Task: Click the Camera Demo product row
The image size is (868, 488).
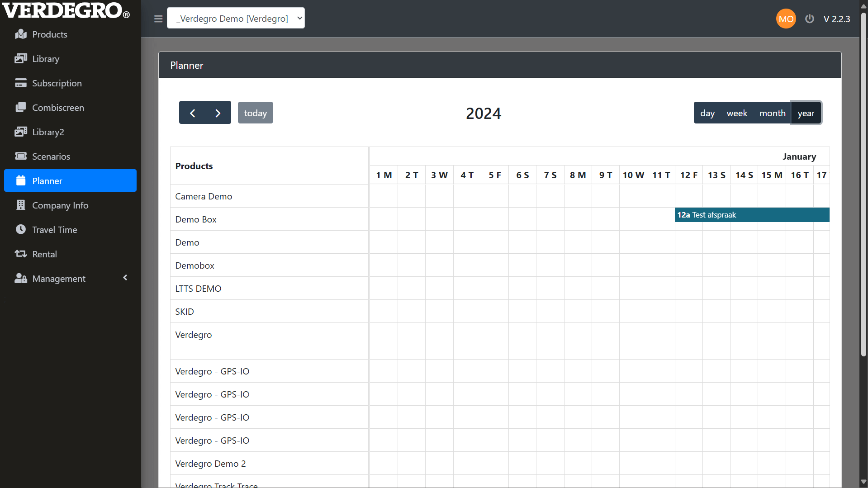Action: [270, 196]
